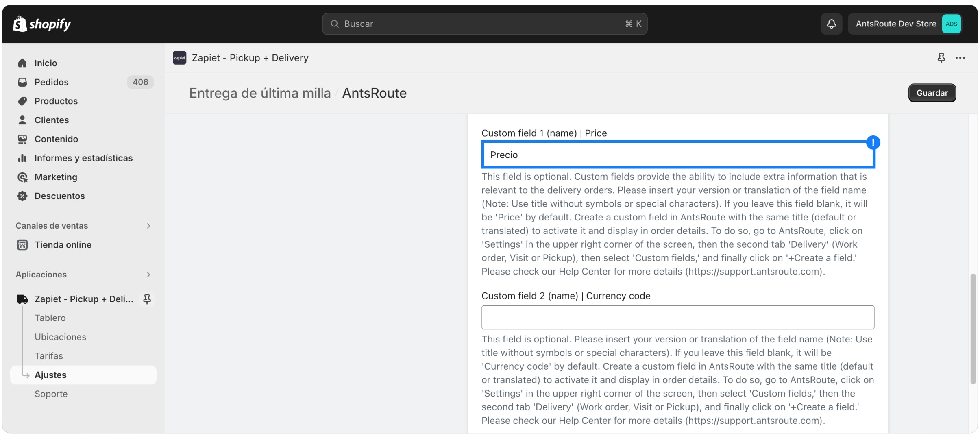Unpin Zapiet app in sidebar
Viewport: 980px width, 438px height.
147,299
